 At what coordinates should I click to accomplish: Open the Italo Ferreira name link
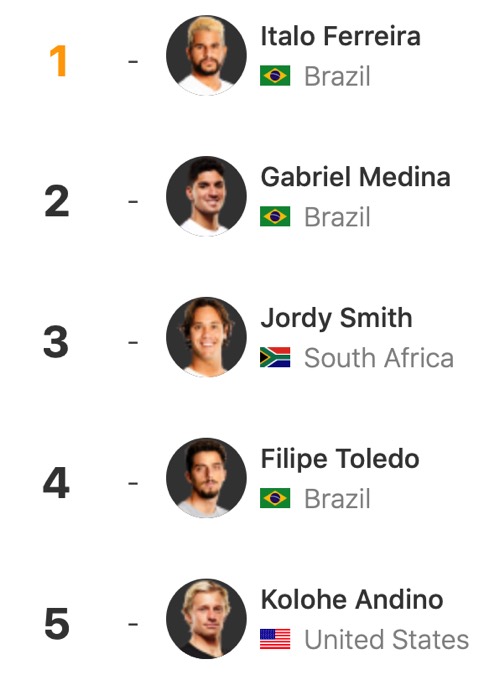point(341,36)
